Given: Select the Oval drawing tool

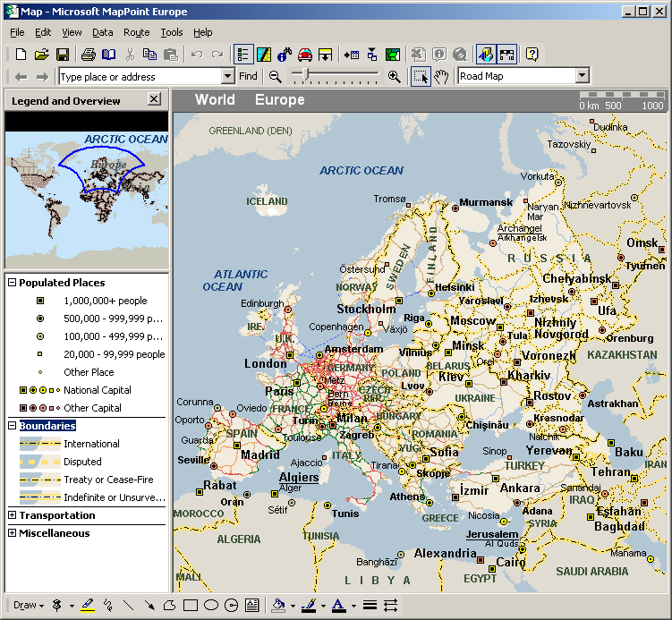Looking at the screenshot, I should coord(211,605).
